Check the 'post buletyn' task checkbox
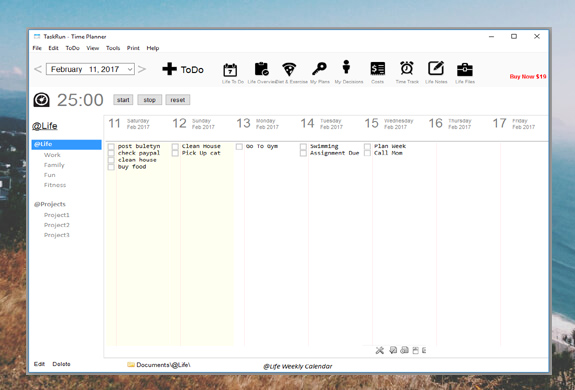 [x=111, y=147]
